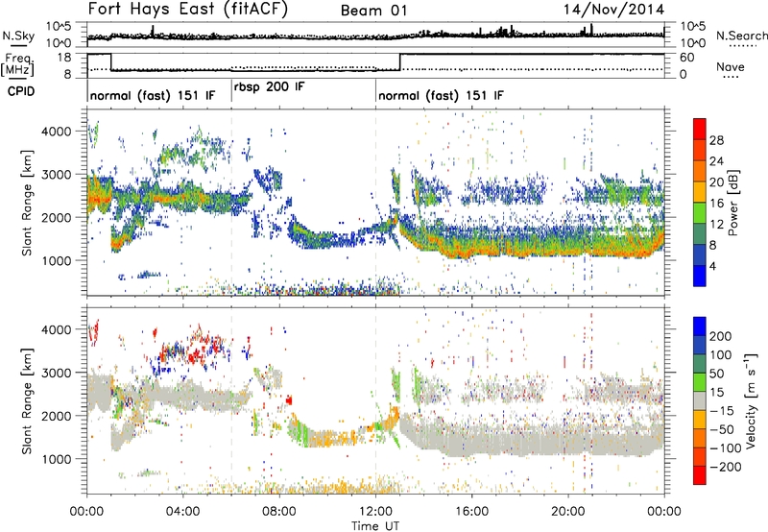Click the red bottom of the Velocity color bar
768x532 pixels.
700,475
